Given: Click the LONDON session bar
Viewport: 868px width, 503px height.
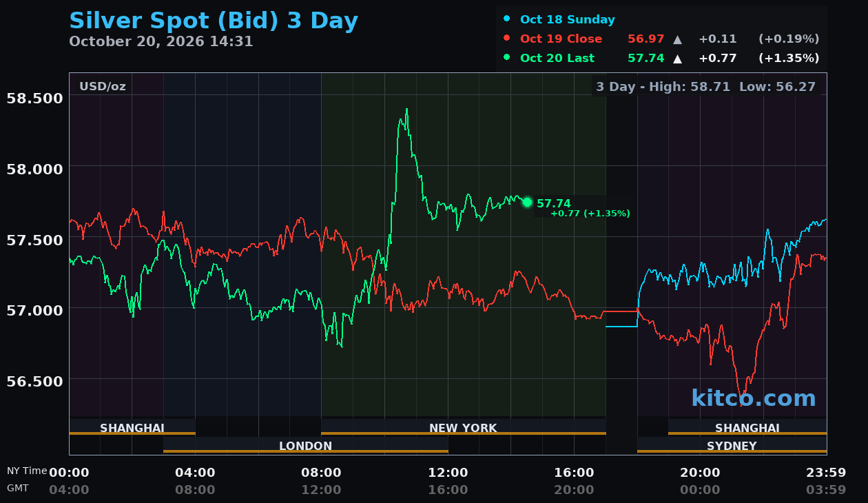Looking at the screenshot, I should [x=306, y=445].
